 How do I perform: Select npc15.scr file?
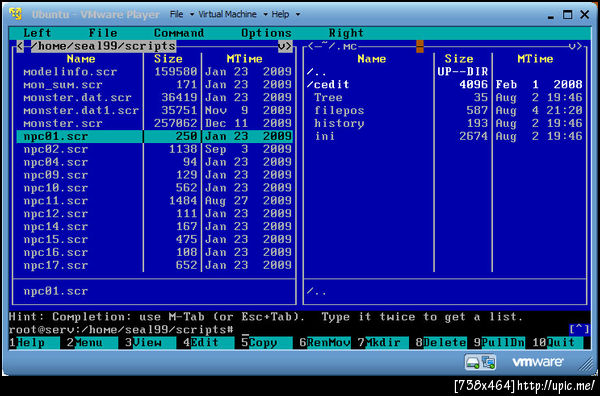coord(155,240)
